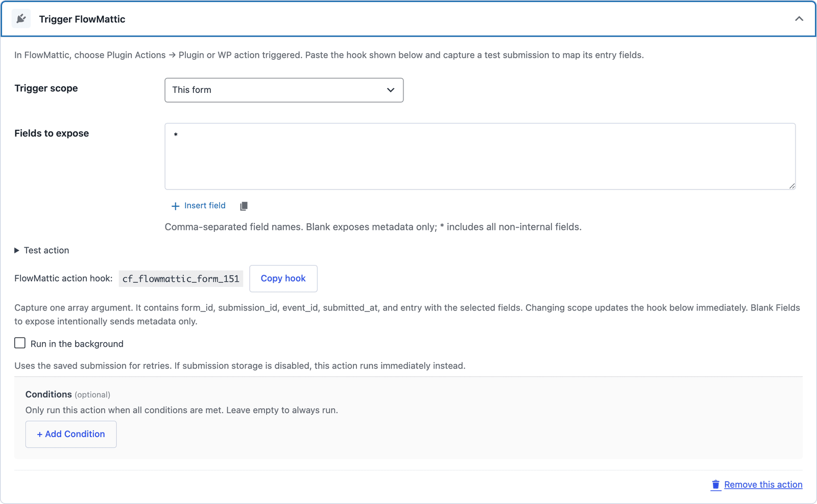Viewport: 817px width, 504px height.
Task: Focus the Fields to expose textarea
Action: coord(480,156)
